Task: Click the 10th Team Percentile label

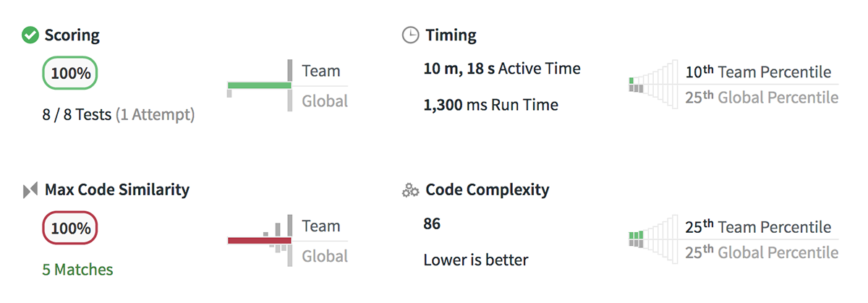Action: (758, 72)
